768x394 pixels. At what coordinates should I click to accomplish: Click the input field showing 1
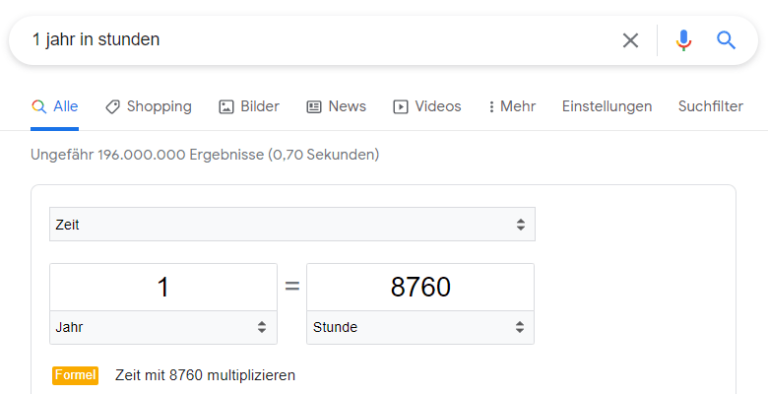coord(163,287)
